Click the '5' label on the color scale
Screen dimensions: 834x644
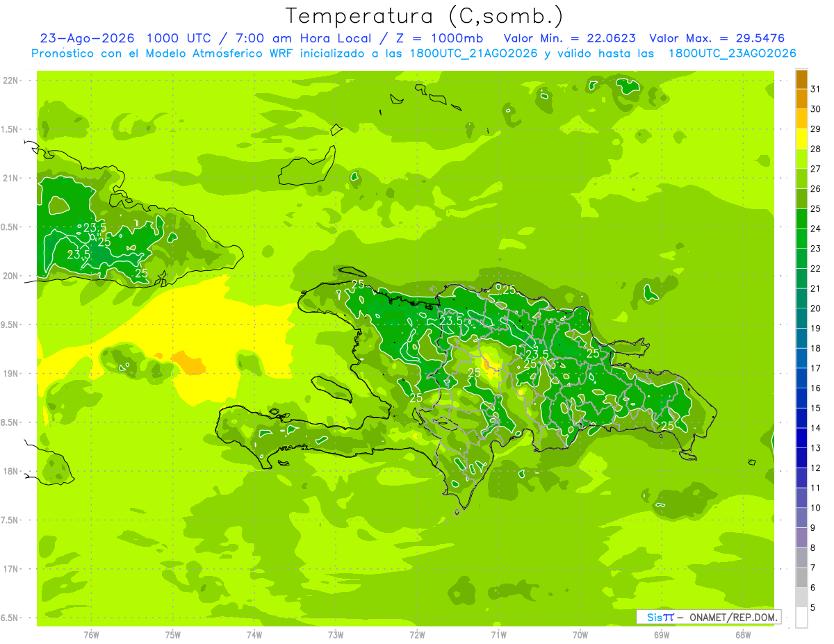tap(813, 608)
